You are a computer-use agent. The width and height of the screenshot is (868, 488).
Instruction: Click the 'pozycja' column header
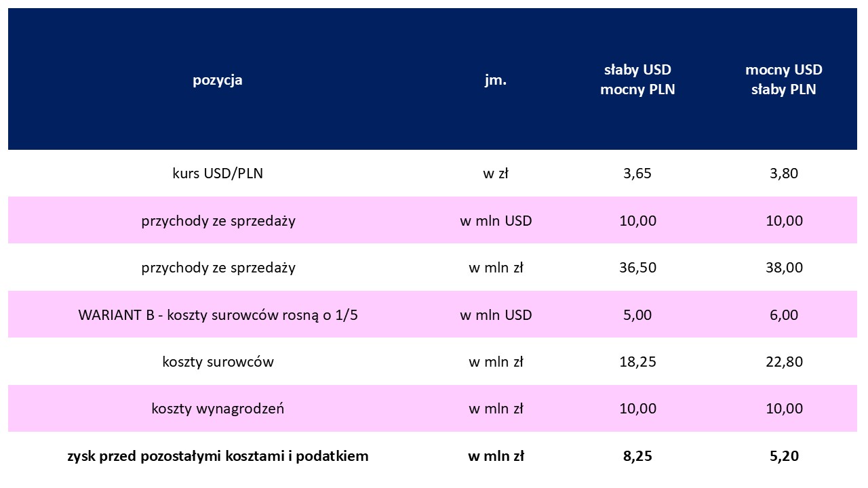pos(218,80)
